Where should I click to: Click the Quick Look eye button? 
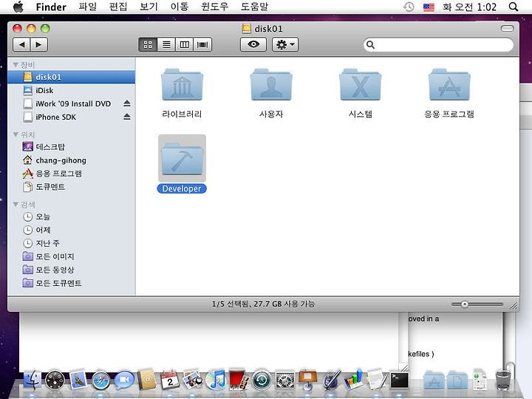[x=253, y=44]
